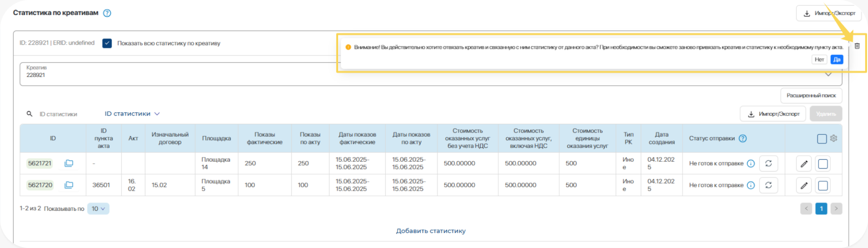Click the Добавить статистику link

tap(431, 231)
